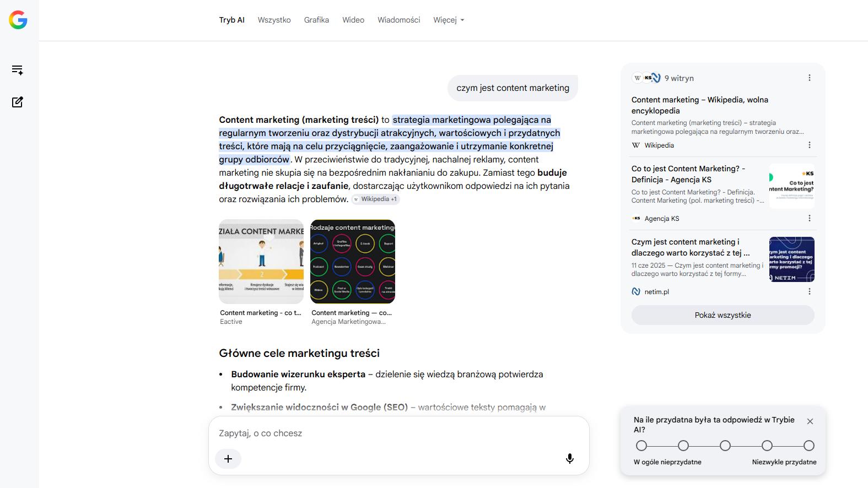Open the Grafika tab

(316, 20)
